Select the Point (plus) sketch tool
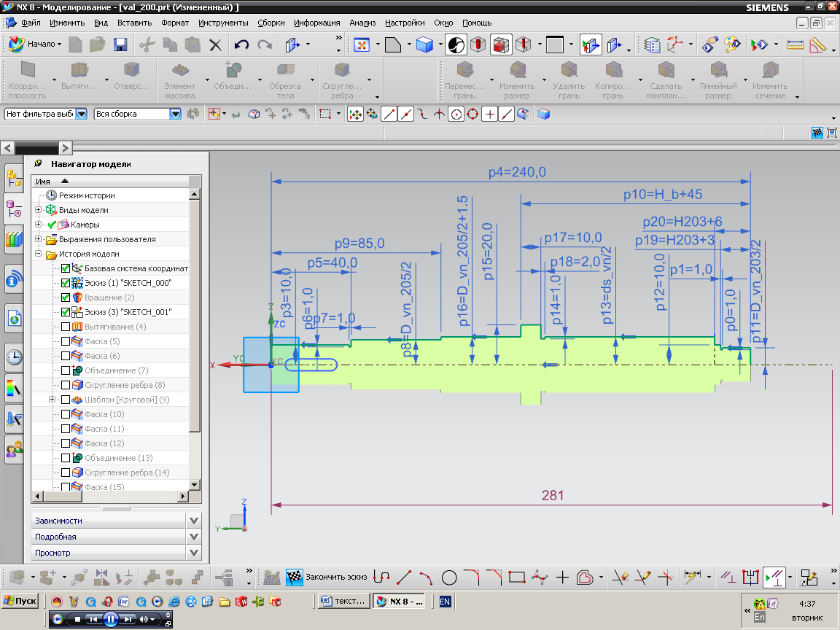 pos(562,577)
